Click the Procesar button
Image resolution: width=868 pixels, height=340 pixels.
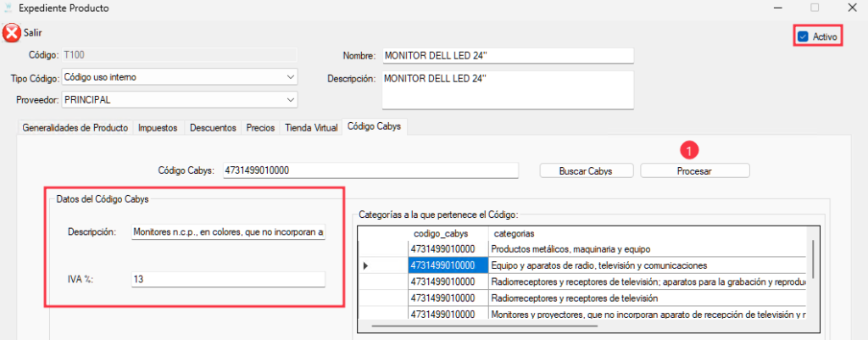coord(694,170)
